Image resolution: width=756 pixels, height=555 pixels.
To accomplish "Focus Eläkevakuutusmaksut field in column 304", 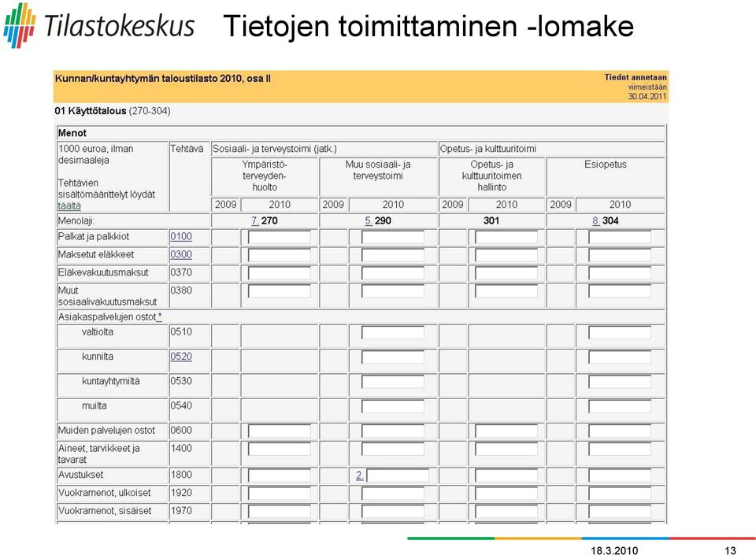I will [x=620, y=273].
